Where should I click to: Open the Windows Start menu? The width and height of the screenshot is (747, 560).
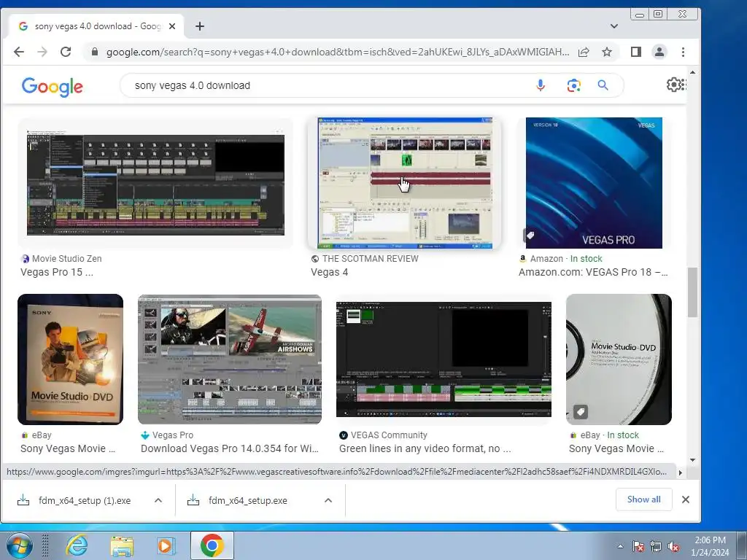[20, 545]
